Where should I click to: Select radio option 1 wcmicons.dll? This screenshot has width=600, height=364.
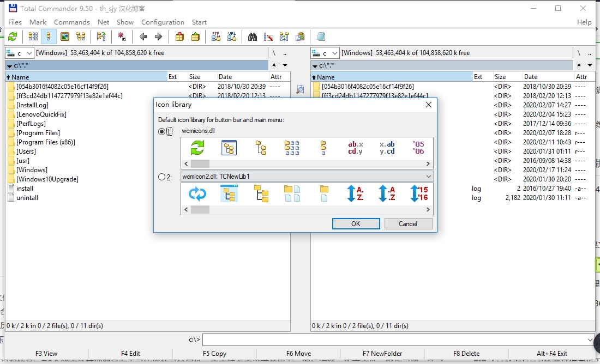coord(161,131)
